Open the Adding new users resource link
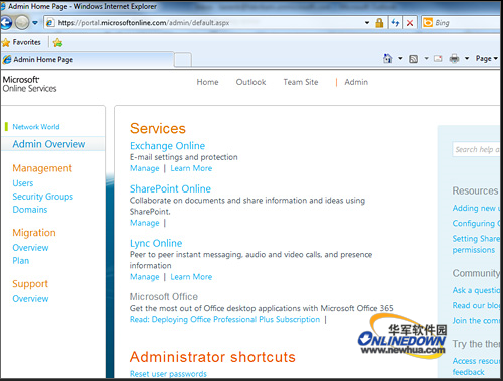 coord(477,208)
